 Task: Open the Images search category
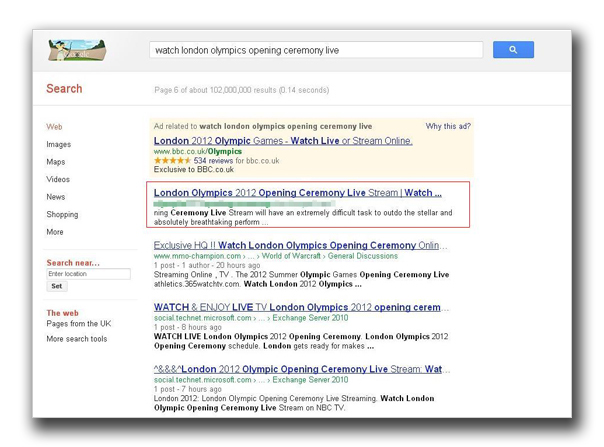click(59, 144)
